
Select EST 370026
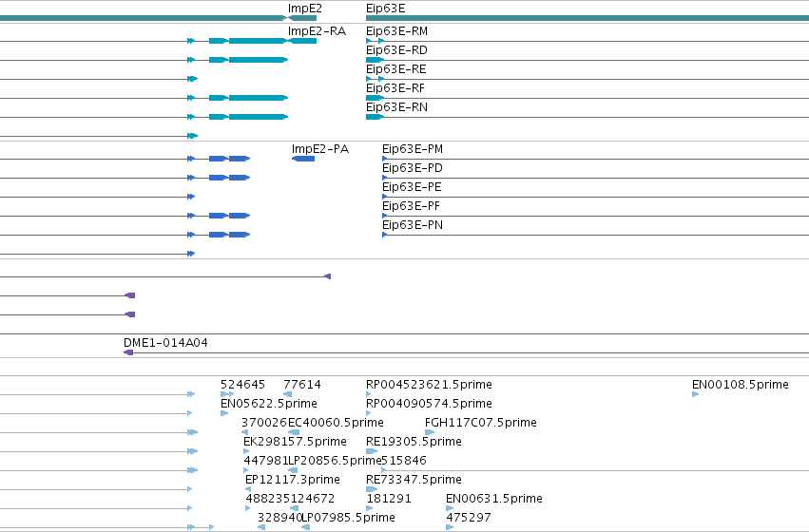(264, 424)
